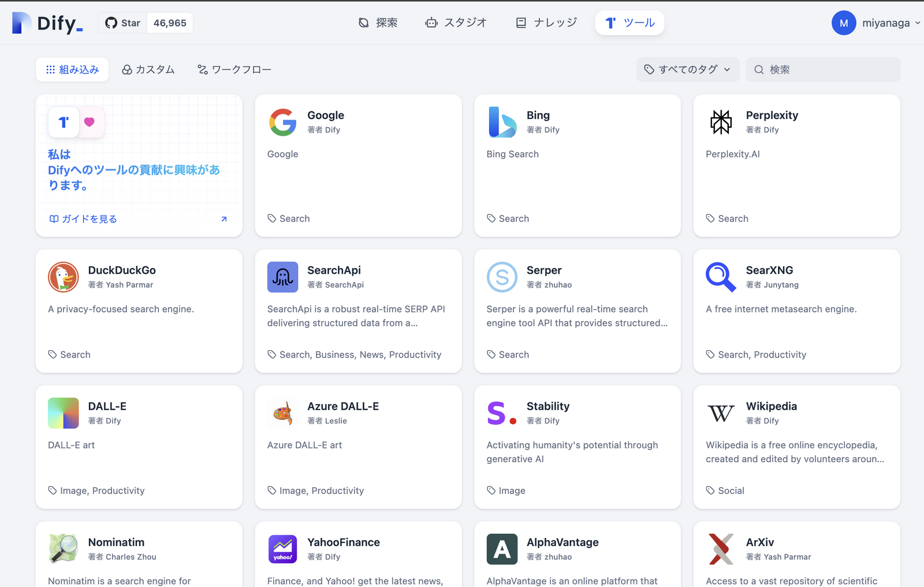This screenshot has width=924, height=587.
Task: Open the Wikipedia card title
Action: pyautogui.click(x=772, y=406)
